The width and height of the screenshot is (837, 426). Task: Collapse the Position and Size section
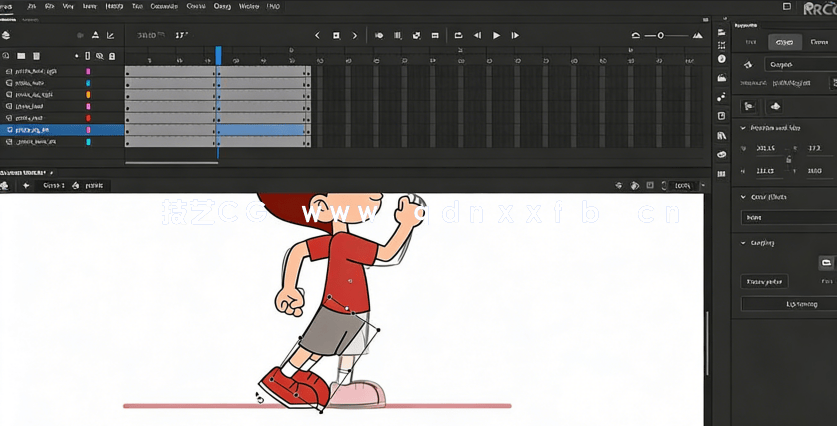click(x=743, y=128)
